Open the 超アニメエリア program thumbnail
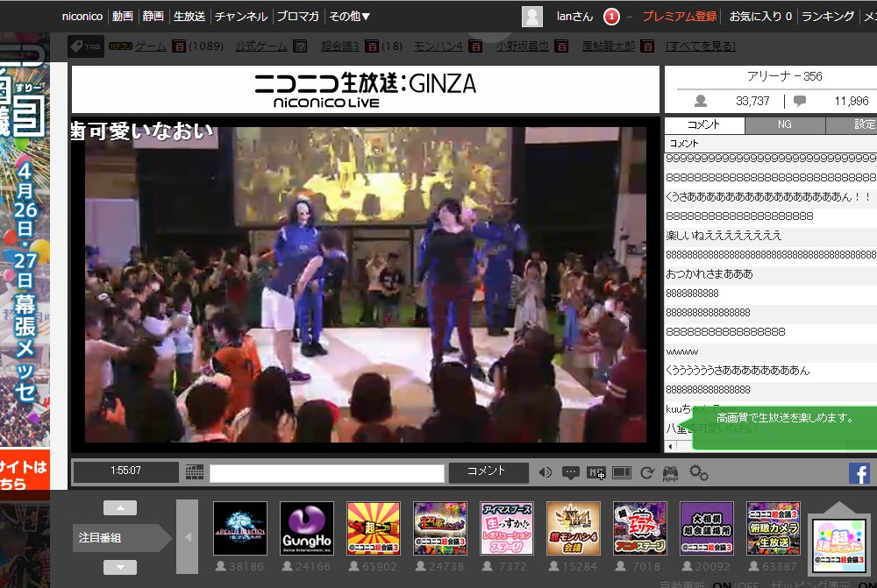Image resolution: width=877 pixels, height=588 pixels. (640, 528)
